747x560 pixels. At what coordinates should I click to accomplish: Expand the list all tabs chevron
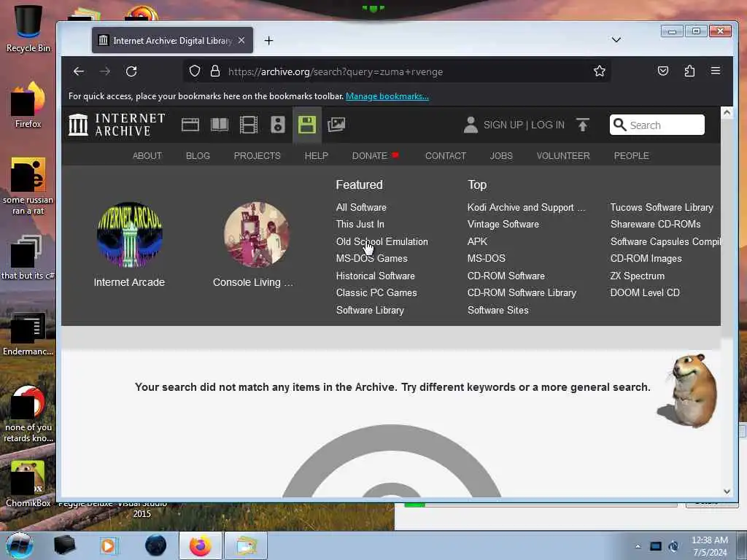click(x=616, y=40)
